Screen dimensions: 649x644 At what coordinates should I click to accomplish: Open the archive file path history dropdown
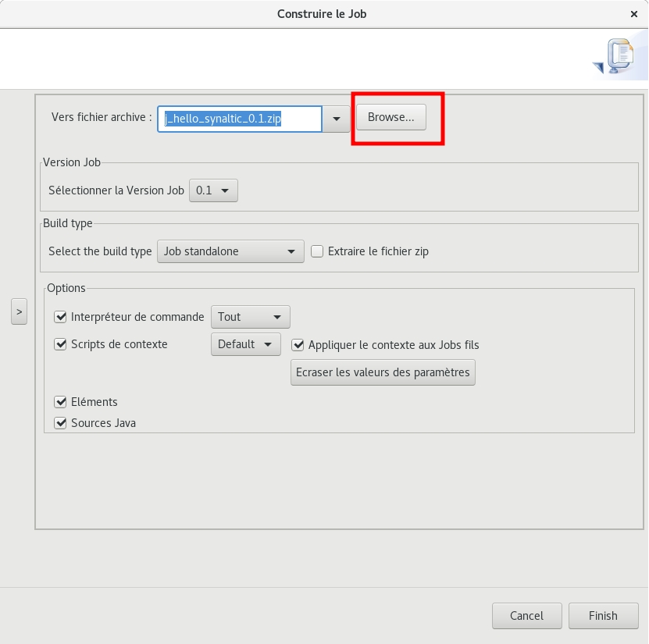(x=336, y=119)
